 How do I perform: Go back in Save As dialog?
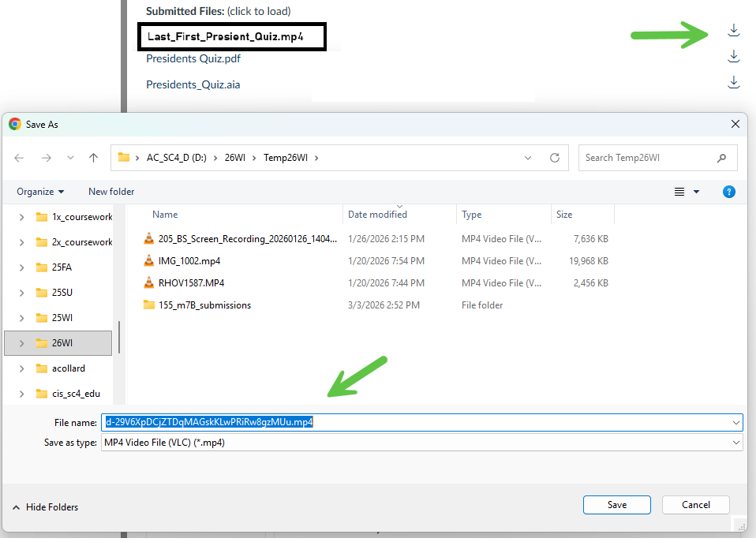19,158
